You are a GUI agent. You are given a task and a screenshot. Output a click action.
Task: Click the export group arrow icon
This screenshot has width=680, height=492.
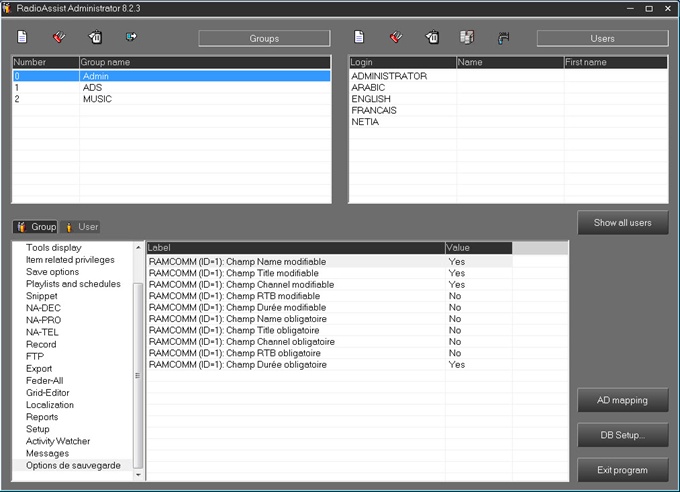point(131,38)
